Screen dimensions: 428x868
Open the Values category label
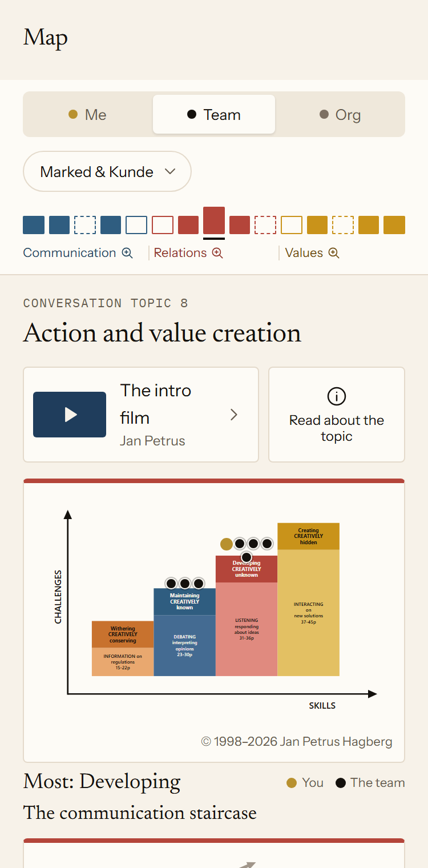304,253
